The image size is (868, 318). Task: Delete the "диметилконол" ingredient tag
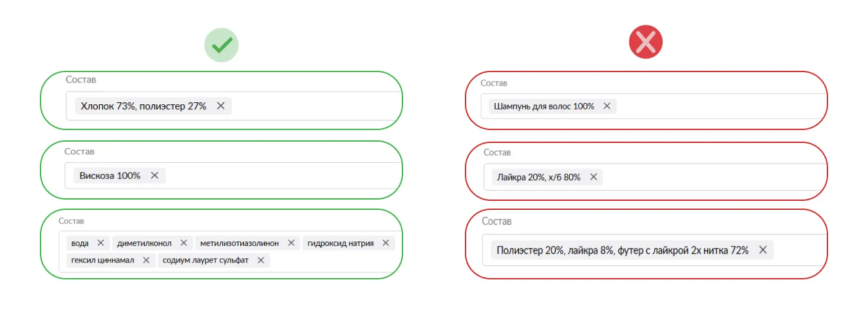[184, 243]
